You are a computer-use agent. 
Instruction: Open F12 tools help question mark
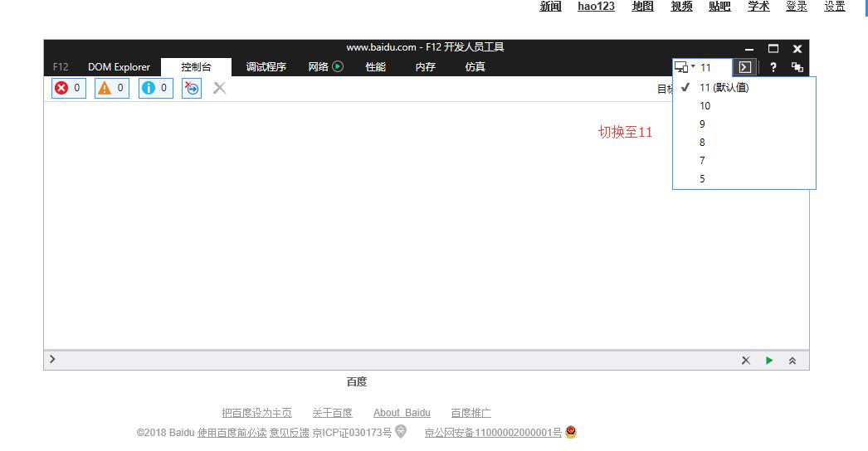[773, 67]
